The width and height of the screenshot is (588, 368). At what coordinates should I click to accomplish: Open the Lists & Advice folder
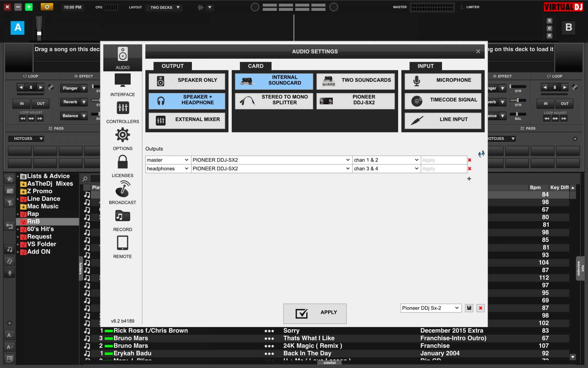[x=48, y=176]
